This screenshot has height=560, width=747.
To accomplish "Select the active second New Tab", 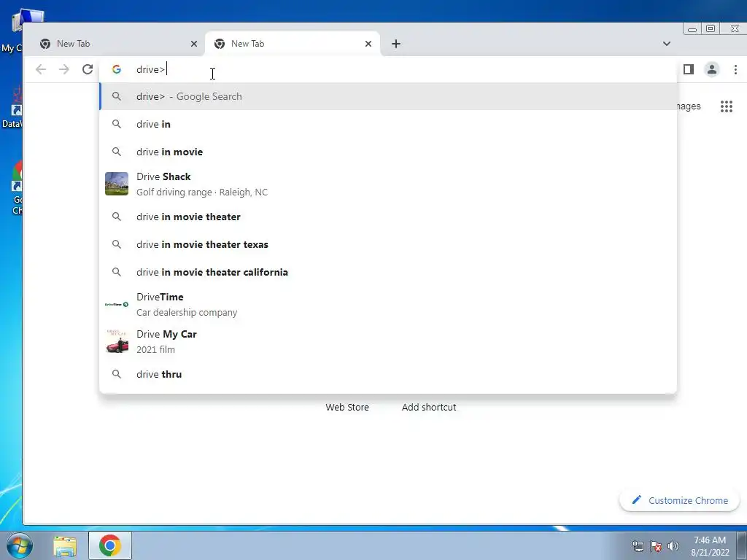I will point(293,44).
